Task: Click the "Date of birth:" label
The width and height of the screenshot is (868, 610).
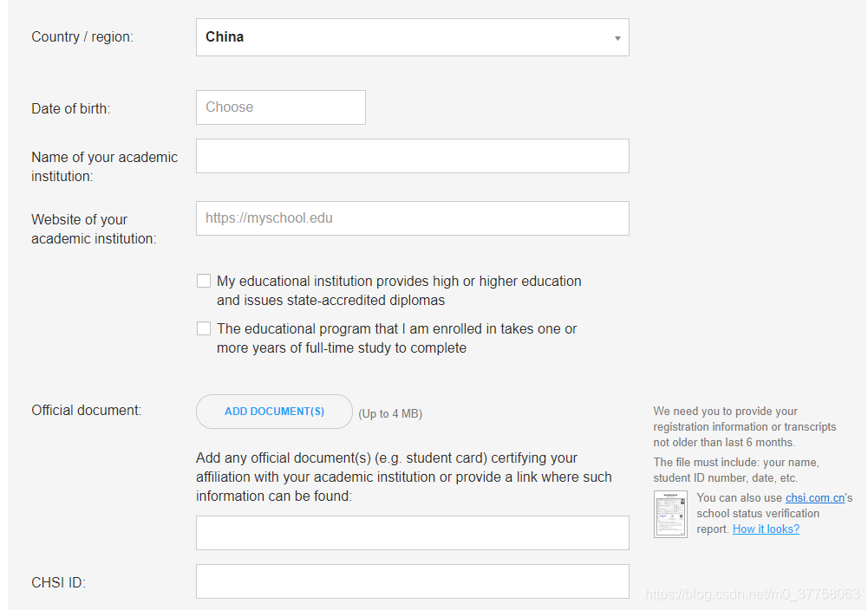Action: pyautogui.click(x=71, y=108)
